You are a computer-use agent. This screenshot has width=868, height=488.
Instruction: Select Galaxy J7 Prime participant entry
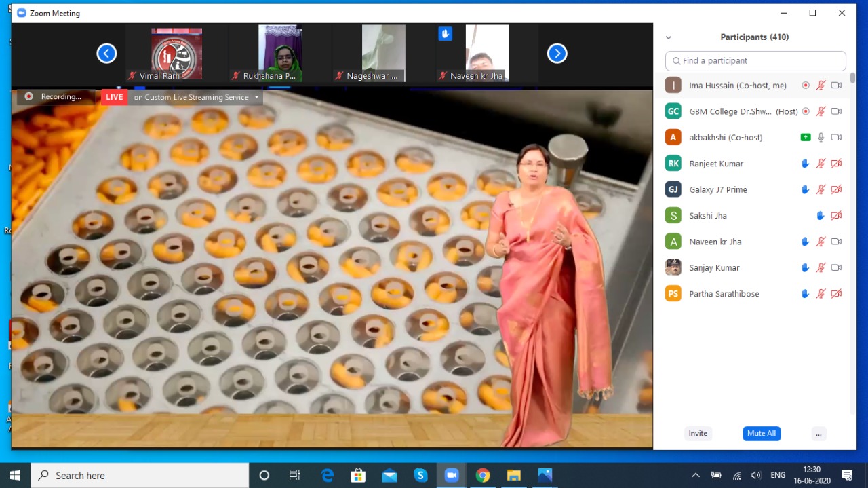[x=717, y=190]
